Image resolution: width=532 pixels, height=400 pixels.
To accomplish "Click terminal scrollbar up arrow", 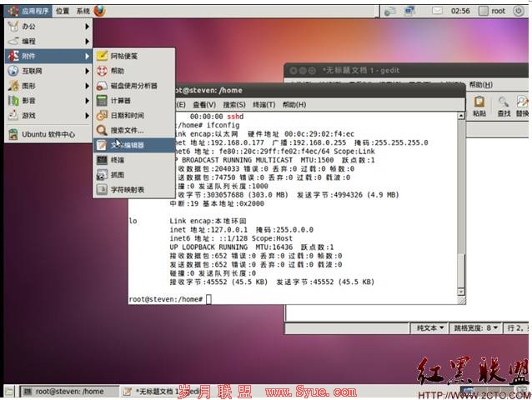I will [x=461, y=116].
